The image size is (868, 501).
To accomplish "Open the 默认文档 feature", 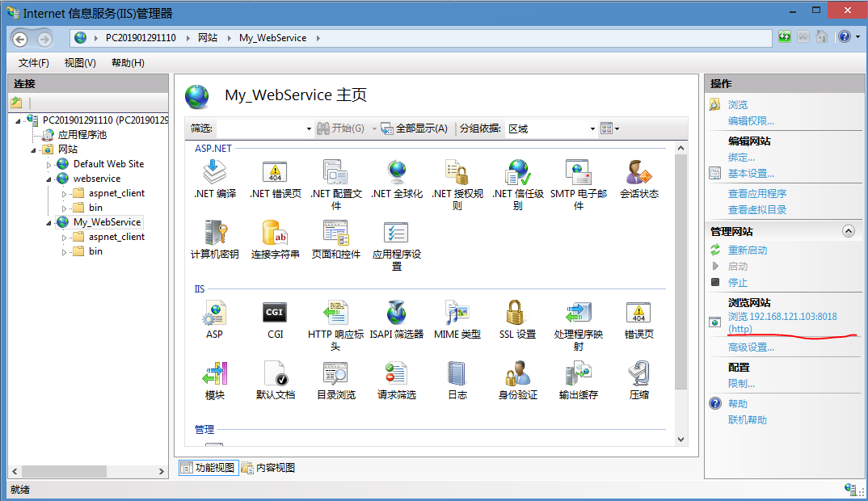I will tap(275, 381).
